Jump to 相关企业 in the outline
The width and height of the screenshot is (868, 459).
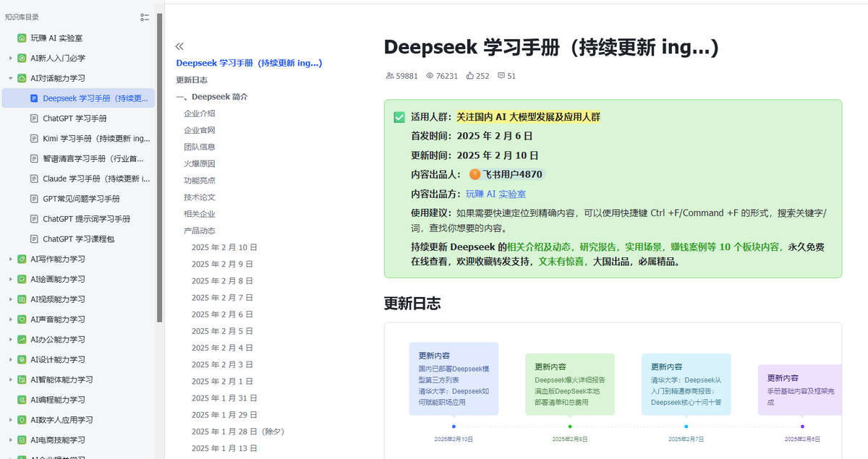(x=200, y=214)
